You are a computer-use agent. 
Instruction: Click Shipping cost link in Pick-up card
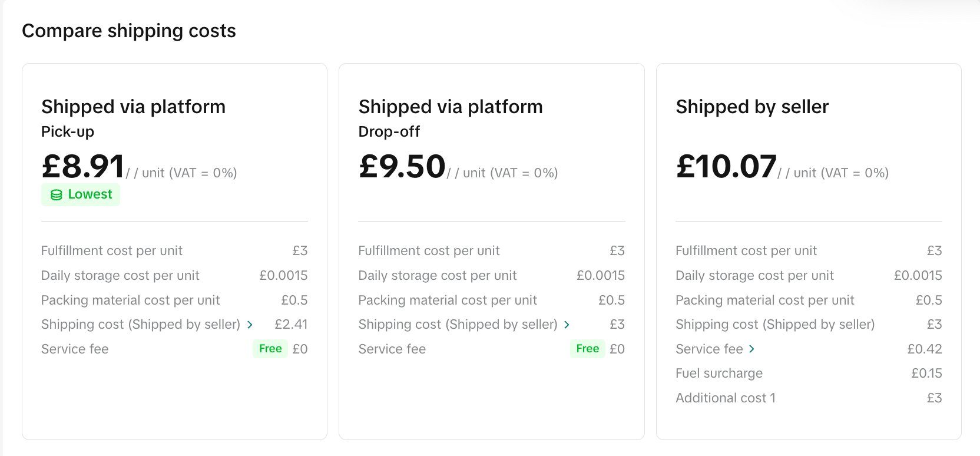coord(141,325)
